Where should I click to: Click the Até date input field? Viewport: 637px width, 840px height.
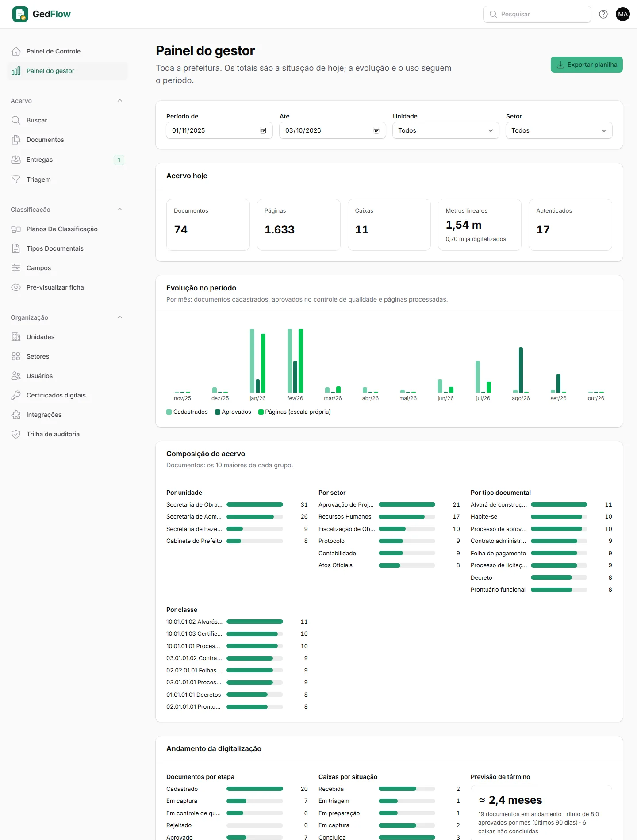point(333,130)
